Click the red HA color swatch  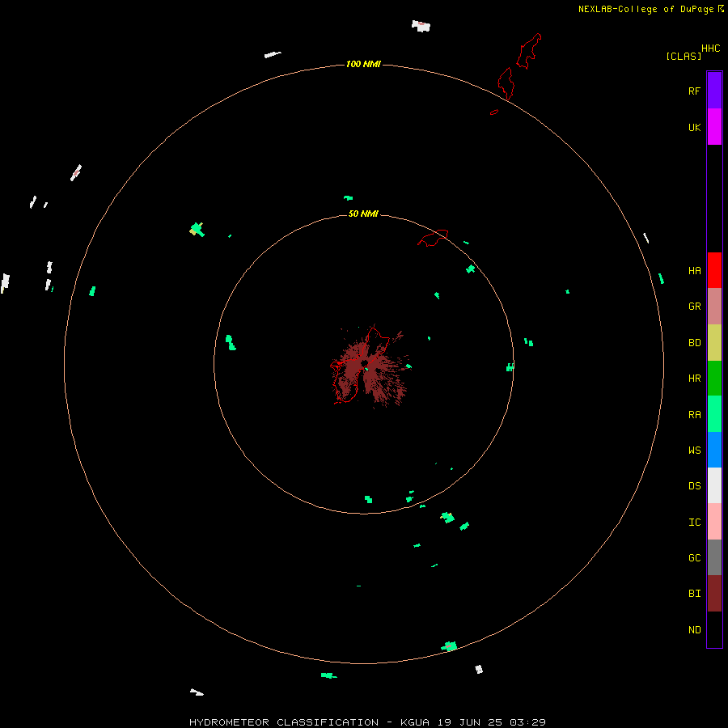pyautogui.click(x=714, y=270)
